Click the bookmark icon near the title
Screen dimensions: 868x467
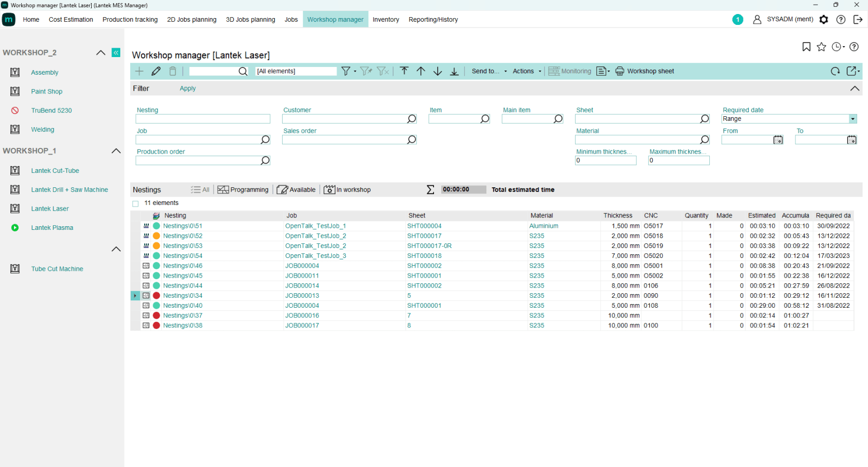806,47
